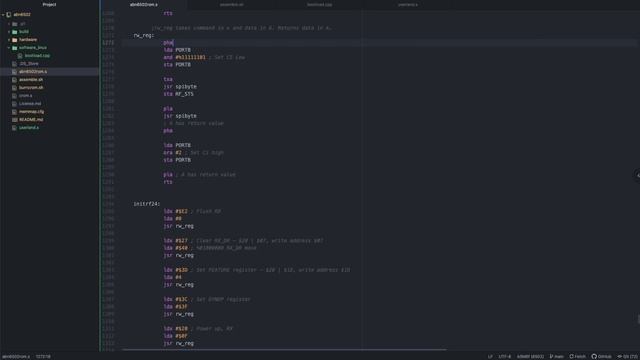The height and width of the screenshot is (360, 640).
Task: Click the line number gutter at the current line
Action: click(x=109, y=43)
